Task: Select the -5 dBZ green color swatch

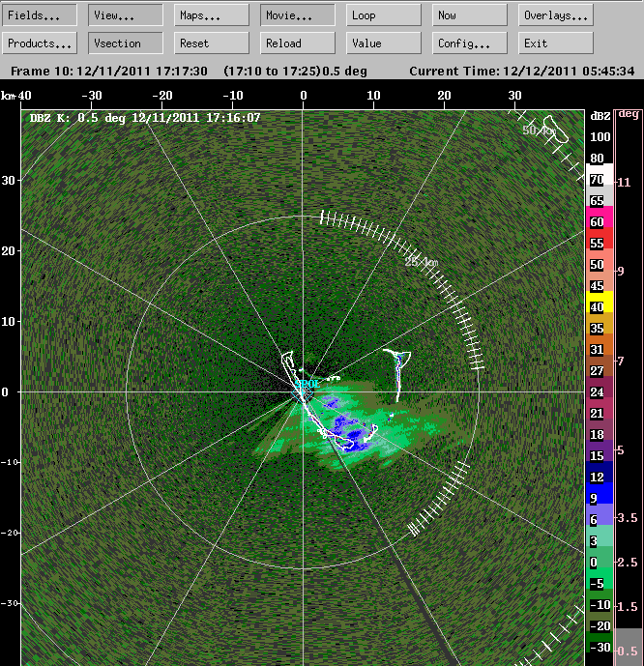Action: point(600,578)
